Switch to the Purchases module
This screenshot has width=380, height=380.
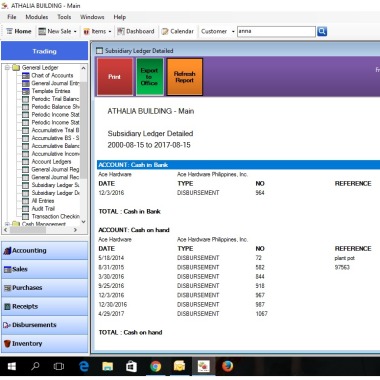45,288
